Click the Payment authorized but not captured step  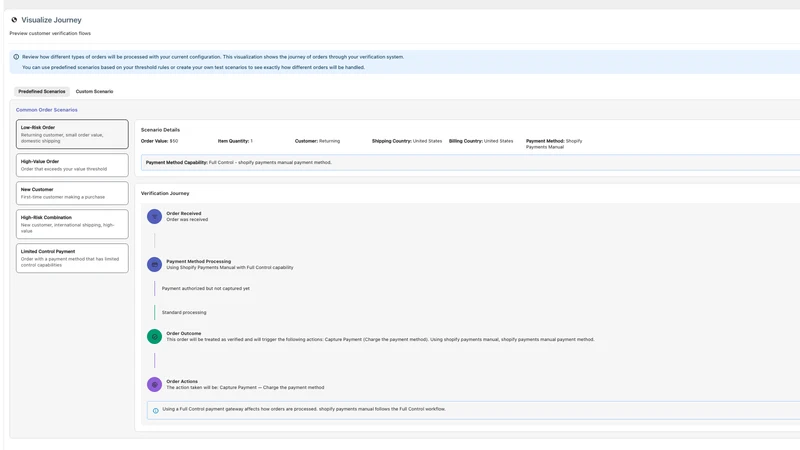click(x=206, y=288)
